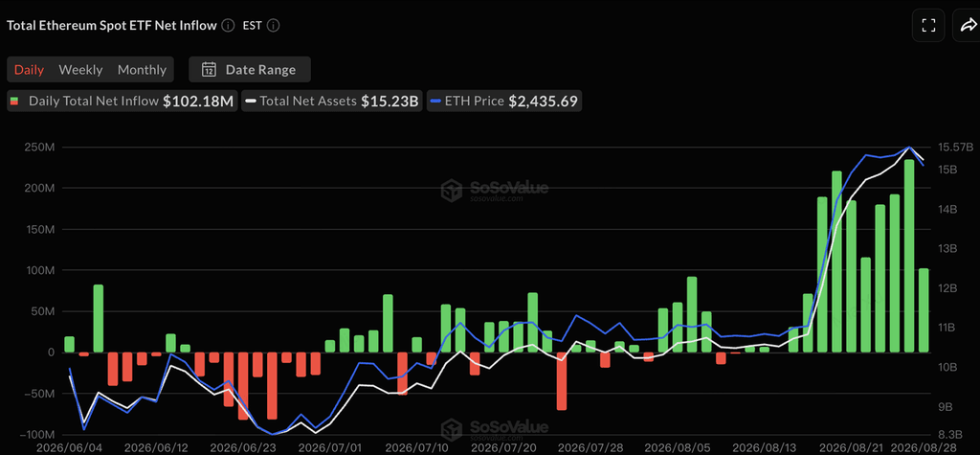Toggle Daily Total Net Inflow series
The width and height of the screenshot is (980, 455).
tap(122, 101)
